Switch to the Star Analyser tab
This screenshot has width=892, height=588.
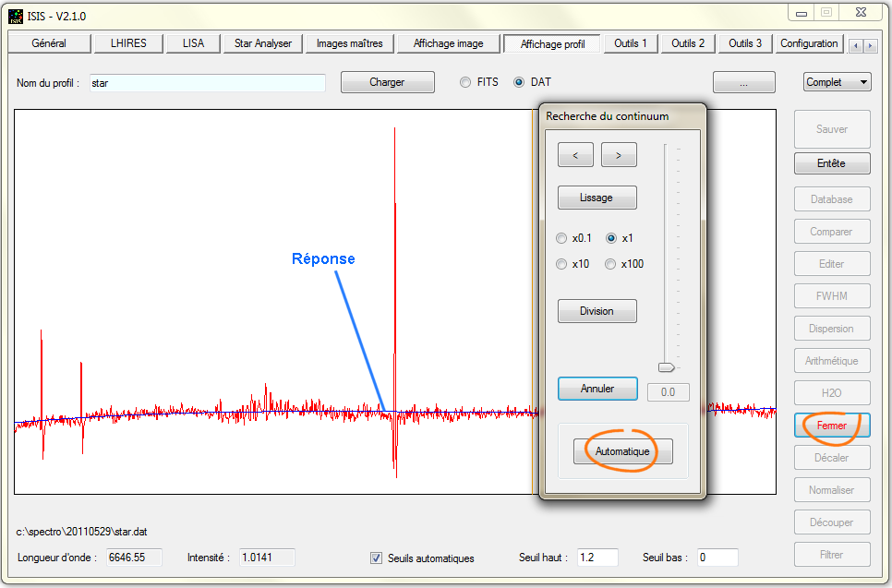(262, 43)
